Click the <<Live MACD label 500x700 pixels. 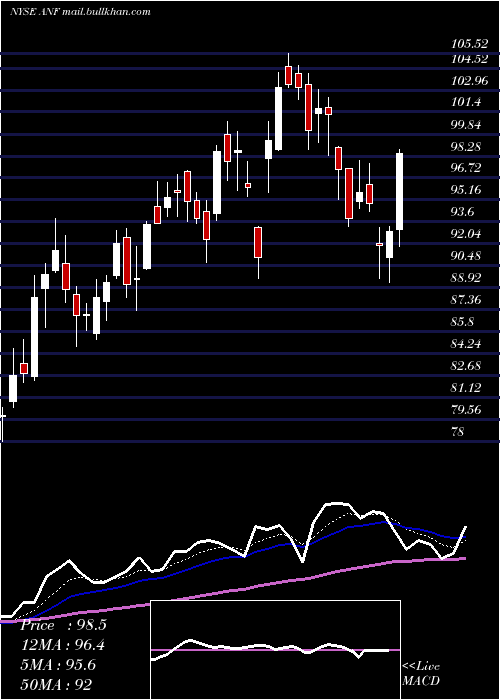pos(421,673)
